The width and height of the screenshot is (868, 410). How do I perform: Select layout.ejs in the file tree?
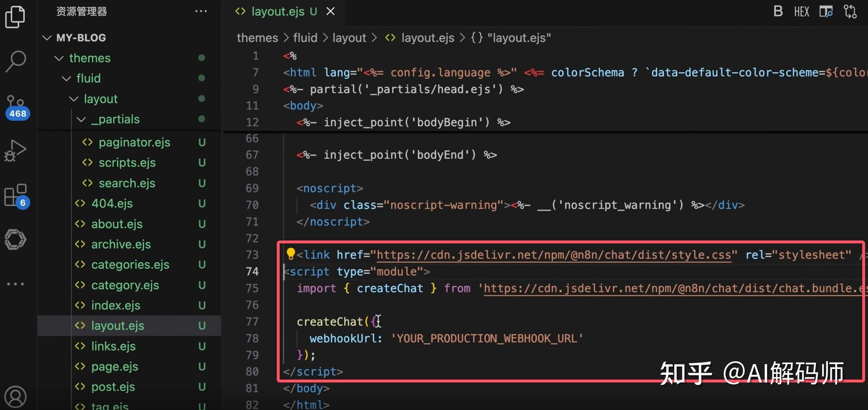(x=129, y=325)
